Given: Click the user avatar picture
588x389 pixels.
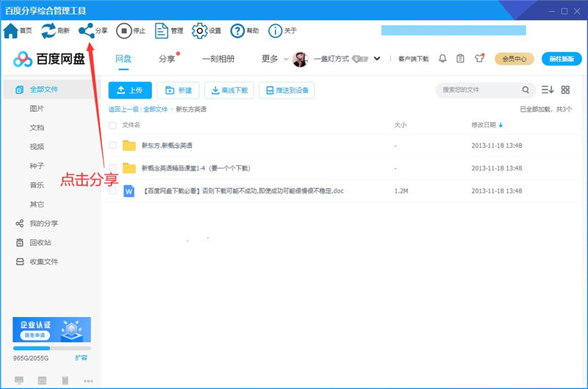Looking at the screenshot, I should (300, 59).
